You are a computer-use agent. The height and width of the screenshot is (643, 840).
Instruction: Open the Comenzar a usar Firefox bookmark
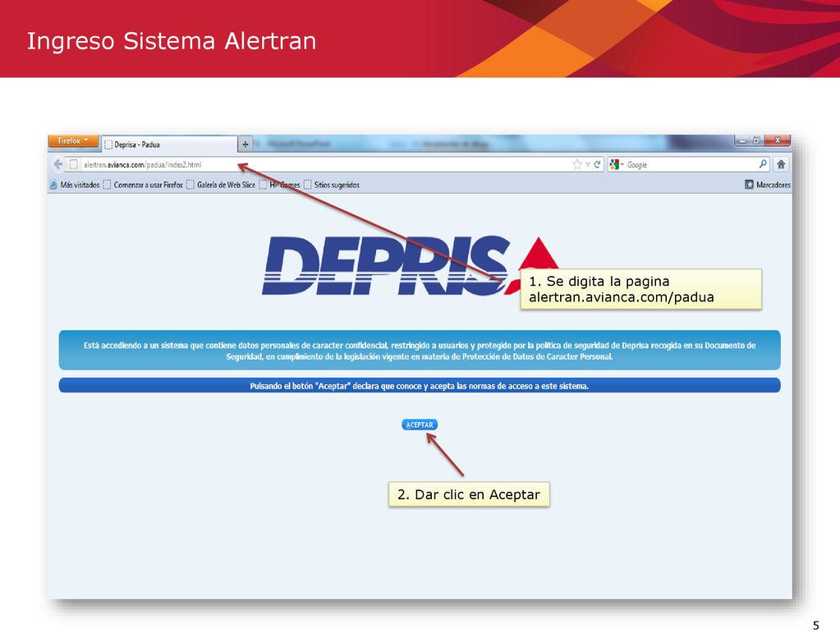click(x=143, y=185)
